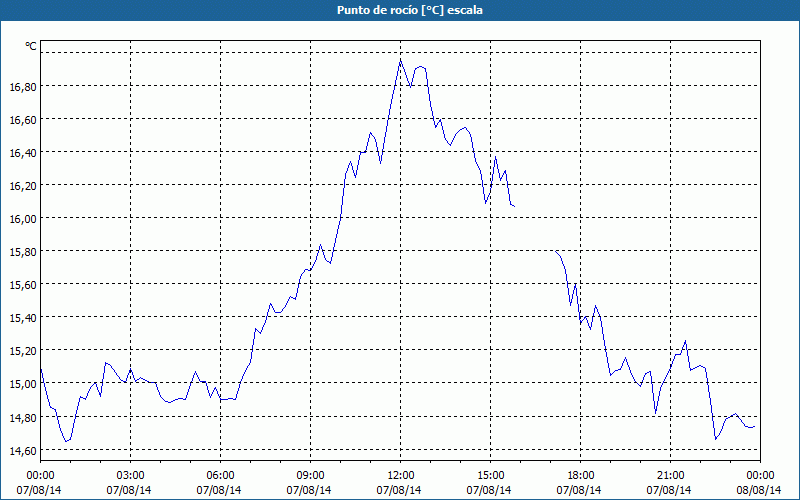Click the 16,80 axis value

23,87
